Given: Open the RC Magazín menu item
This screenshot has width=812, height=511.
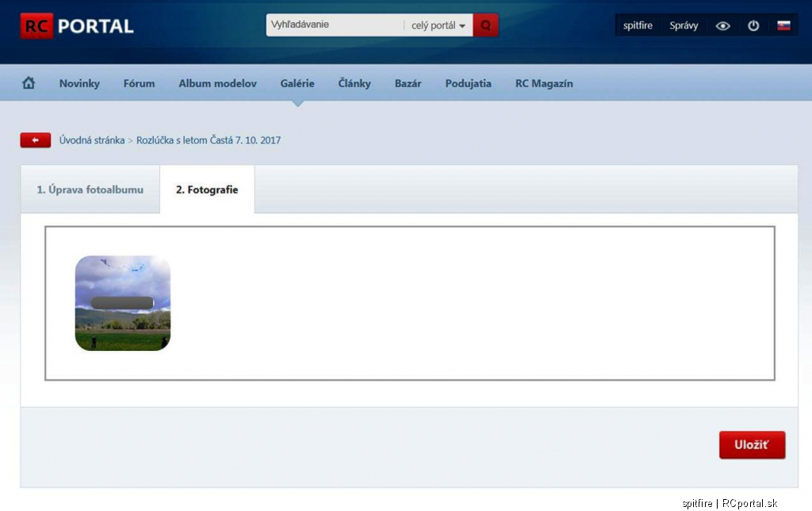Looking at the screenshot, I should [x=544, y=83].
